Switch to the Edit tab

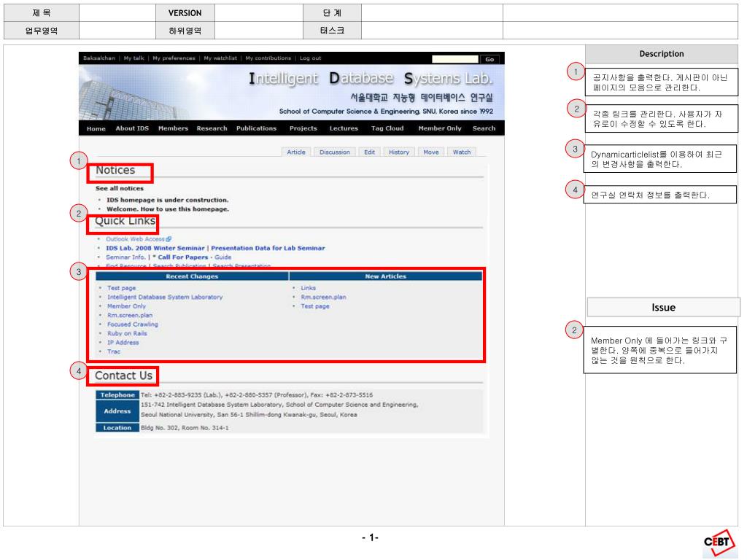[x=369, y=152]
